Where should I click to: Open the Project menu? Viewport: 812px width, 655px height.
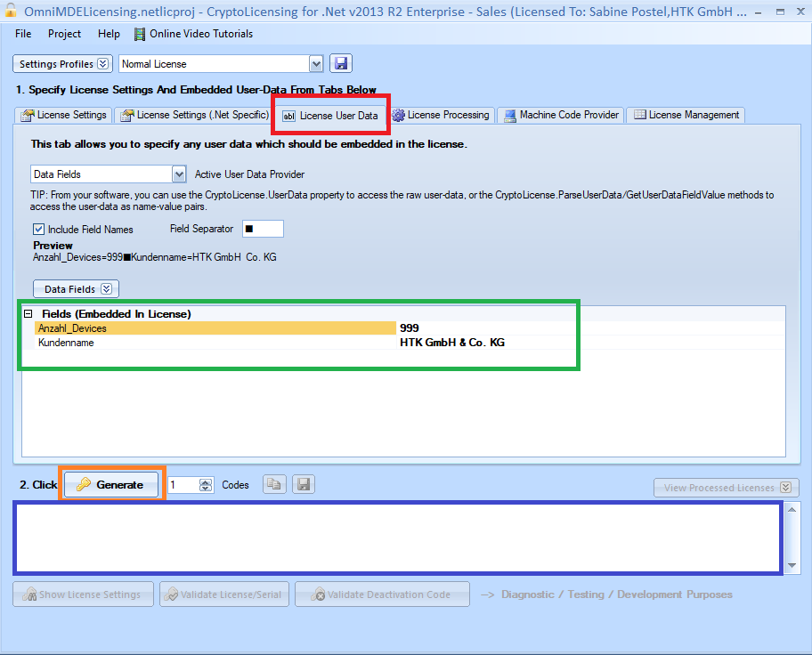pyautogui.click(x=64, y=34)
